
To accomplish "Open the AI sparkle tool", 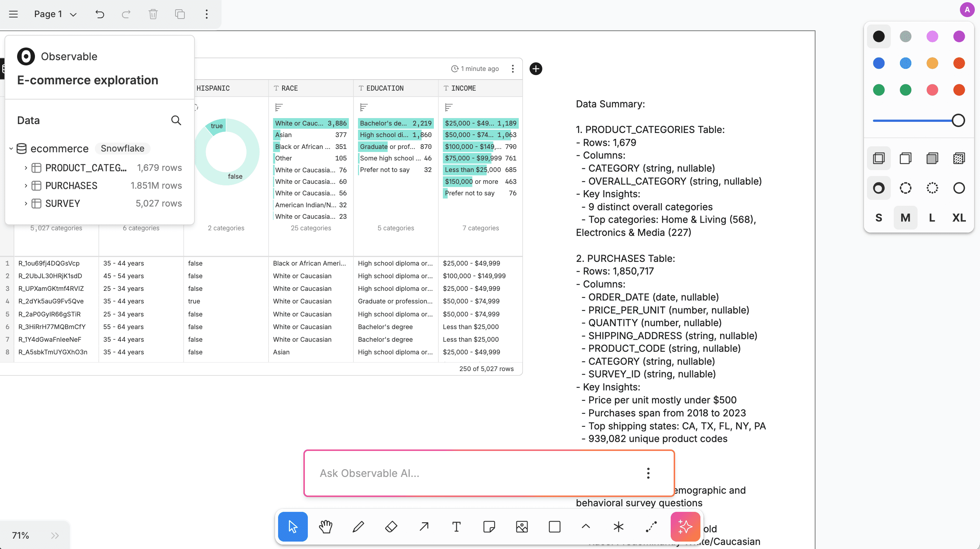I will (685, 527).
